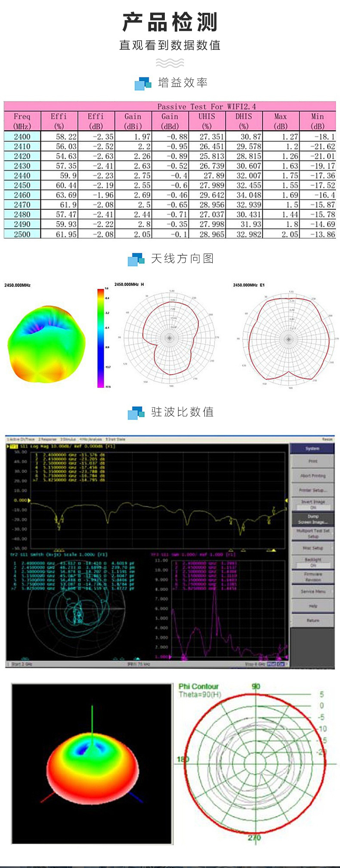340x868 pixels.
Task: Toggle the Backlight ON softkey
Action: pyautogui.click(x=313, y=562)
